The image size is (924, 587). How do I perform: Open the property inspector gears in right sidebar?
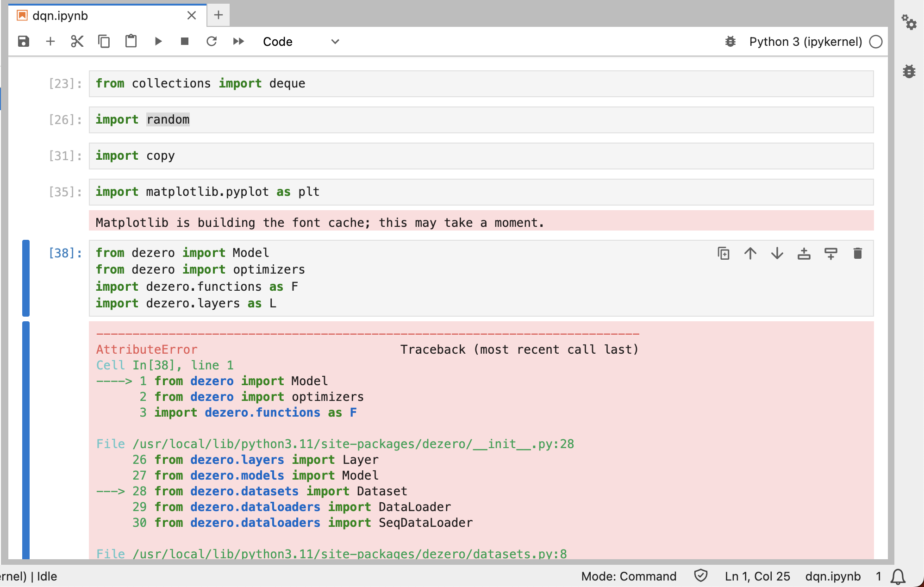(909, 22)
